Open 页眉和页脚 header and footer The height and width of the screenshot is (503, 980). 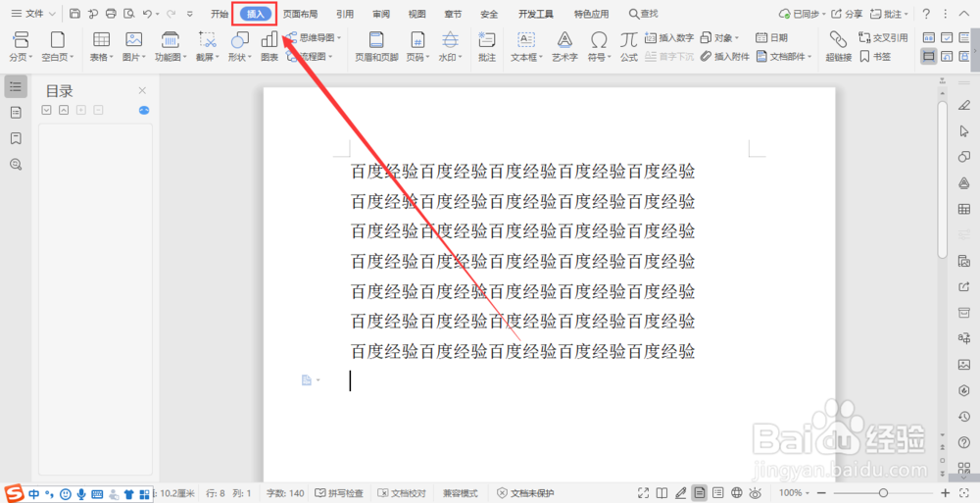[x=376, y=46]
